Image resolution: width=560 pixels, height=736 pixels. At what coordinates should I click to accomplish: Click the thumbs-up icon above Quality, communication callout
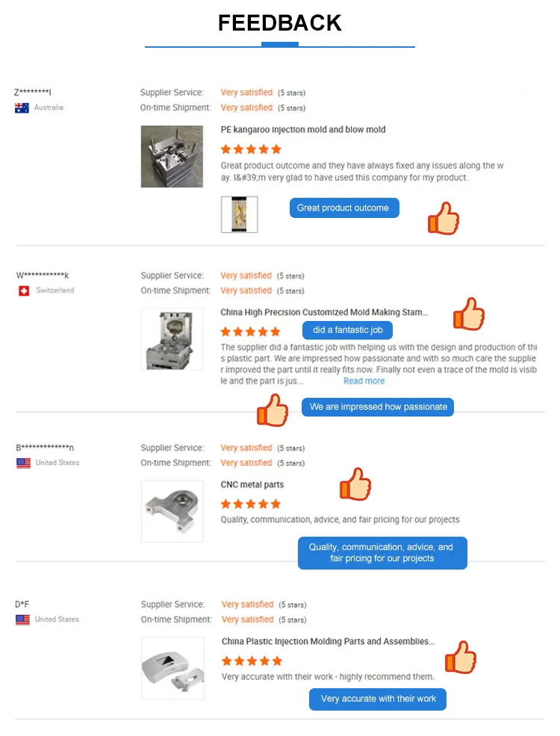tap(355, 484)
